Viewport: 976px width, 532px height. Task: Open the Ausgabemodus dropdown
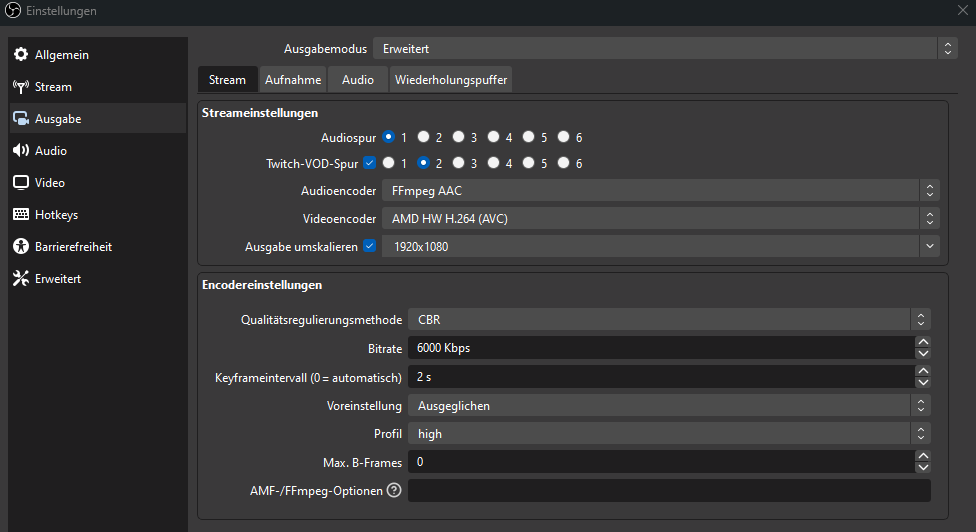(x=665, y=49)
